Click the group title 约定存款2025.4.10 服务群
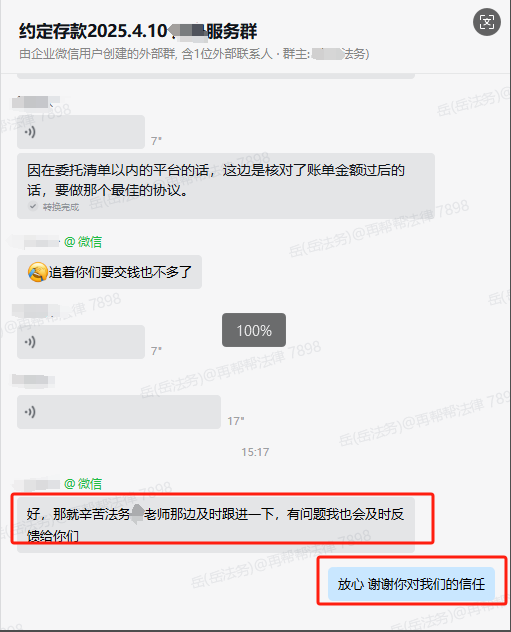Screen dimensions: 511x632 tap(138, 31)
